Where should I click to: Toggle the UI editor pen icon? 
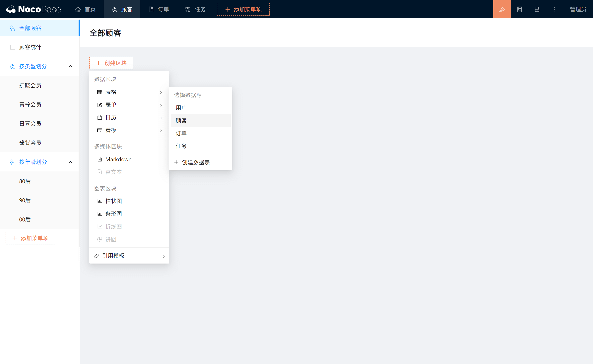pos(502,9)
